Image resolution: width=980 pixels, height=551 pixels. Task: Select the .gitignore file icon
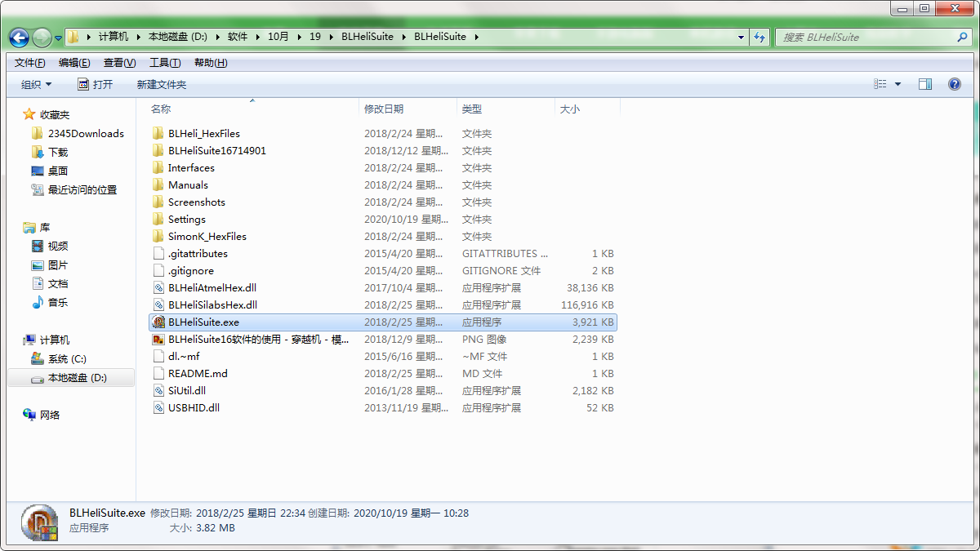(x=159, y=270)
